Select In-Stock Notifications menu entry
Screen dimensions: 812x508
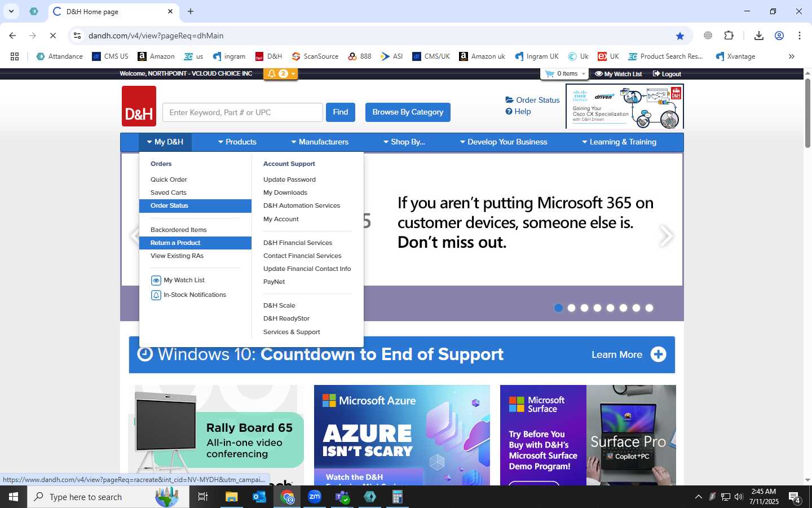click(188, 295)
